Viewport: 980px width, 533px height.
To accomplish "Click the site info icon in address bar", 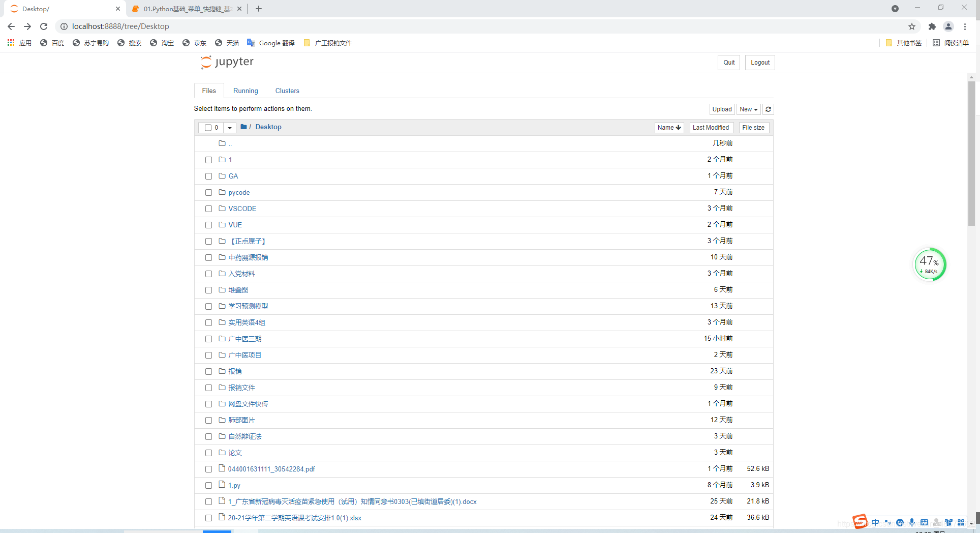I will tap(64, 26).
